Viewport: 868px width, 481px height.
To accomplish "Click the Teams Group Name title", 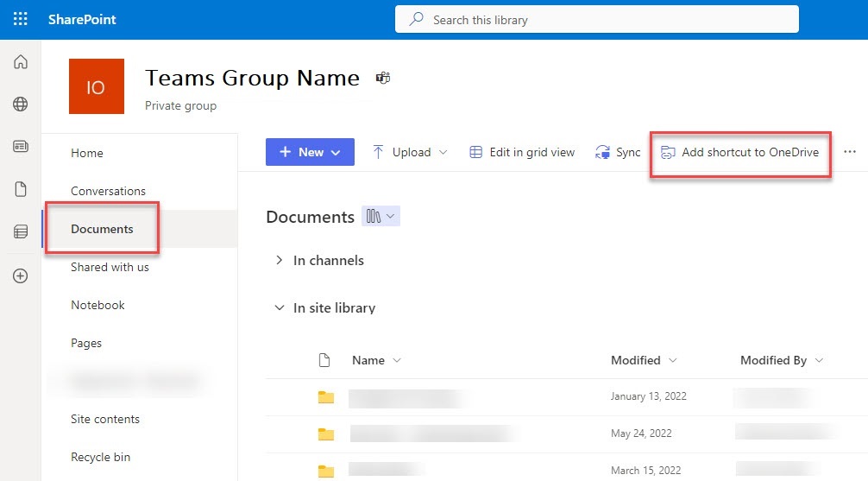I will pos(253,78).
